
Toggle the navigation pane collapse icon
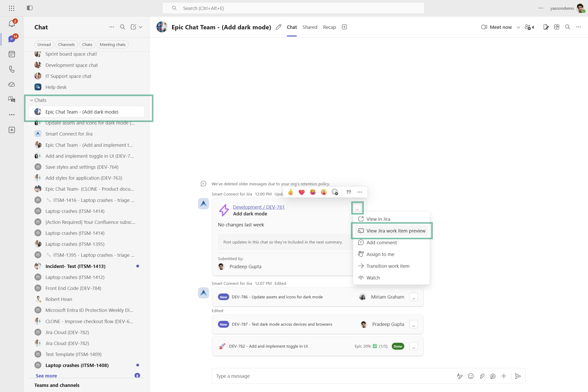[30, 8]
